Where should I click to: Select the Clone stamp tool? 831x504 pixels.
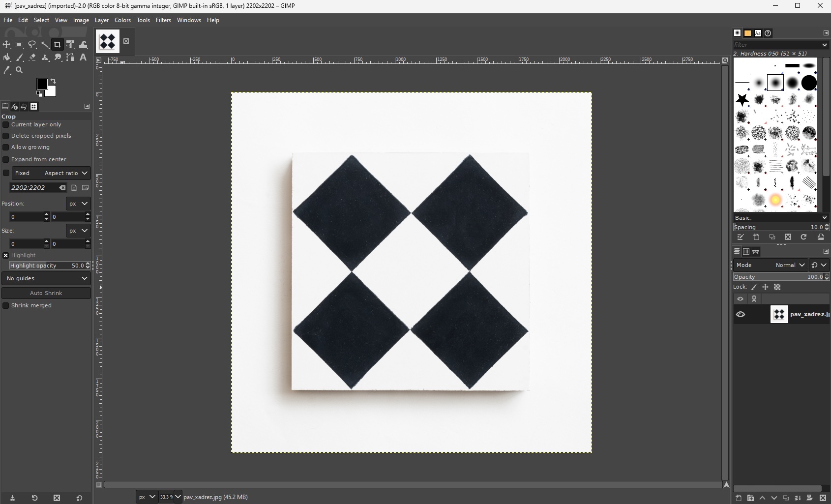[x=45, y=58]
